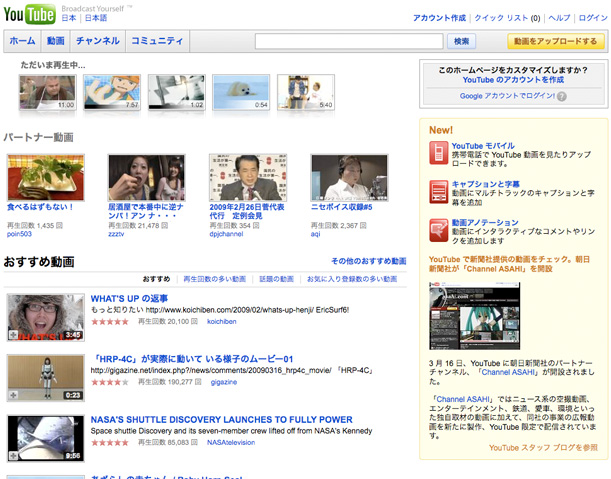Click the YouTube logo
The height and width of the screenshot is (479, 611).
30,14
